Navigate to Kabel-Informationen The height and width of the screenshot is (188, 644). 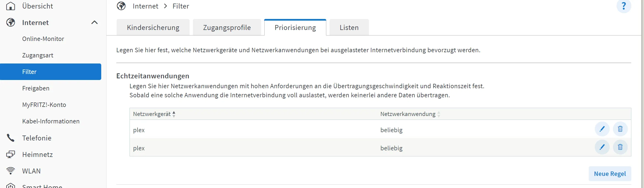coord(51,121)
